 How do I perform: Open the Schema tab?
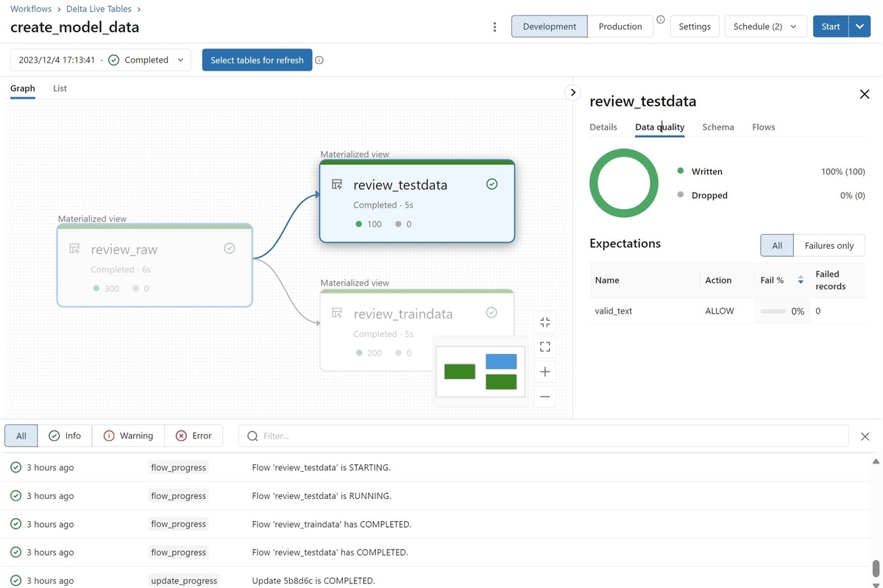718,127
